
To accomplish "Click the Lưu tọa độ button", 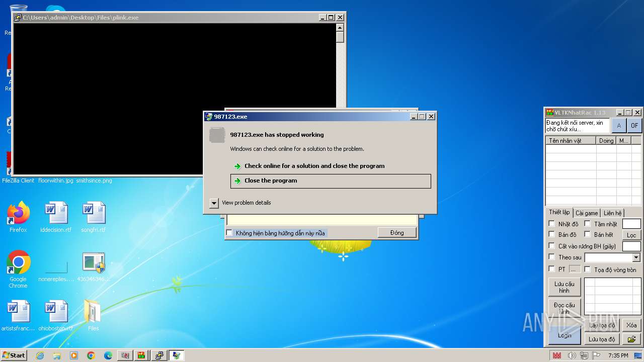I will 602,339.
